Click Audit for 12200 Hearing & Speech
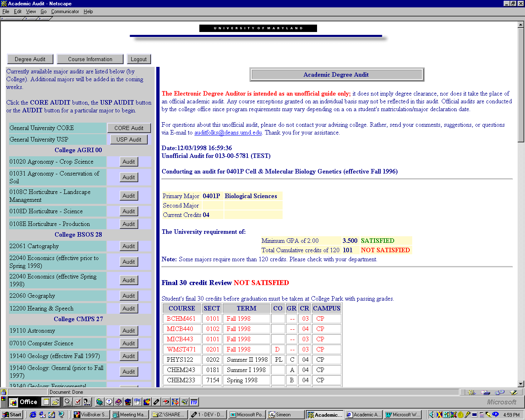Image resolution: width=525 pixels, height=420 pixels. (x=129, y=308)
